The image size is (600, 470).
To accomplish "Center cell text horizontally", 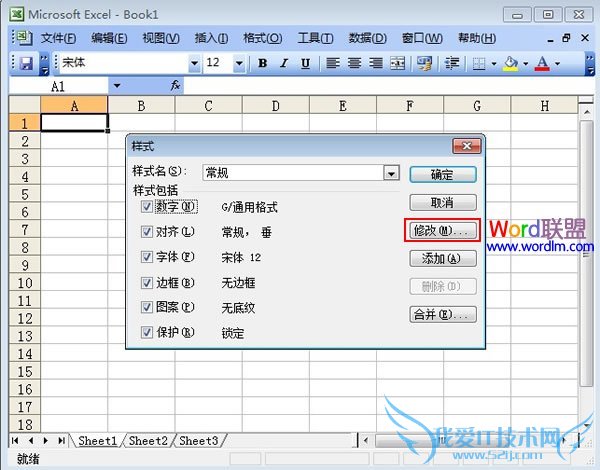I will 354,63.
